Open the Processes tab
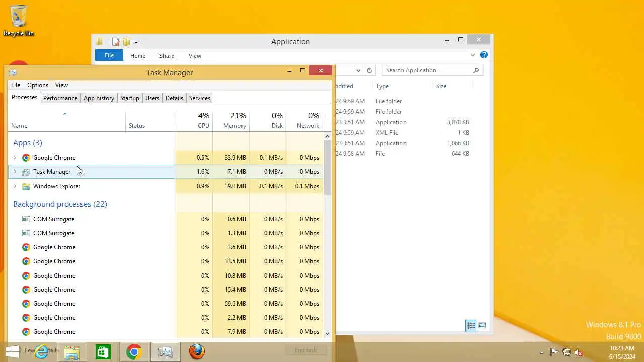 (x=24, y=97)
